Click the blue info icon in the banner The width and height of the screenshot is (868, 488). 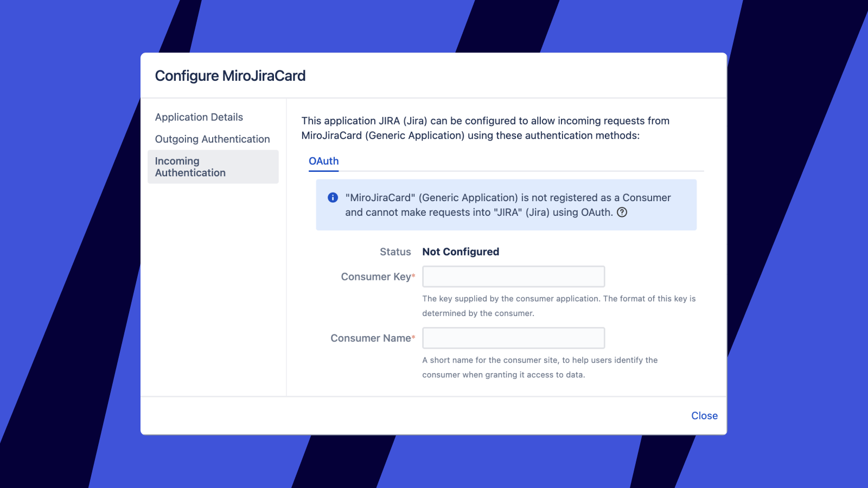point(333,198)
